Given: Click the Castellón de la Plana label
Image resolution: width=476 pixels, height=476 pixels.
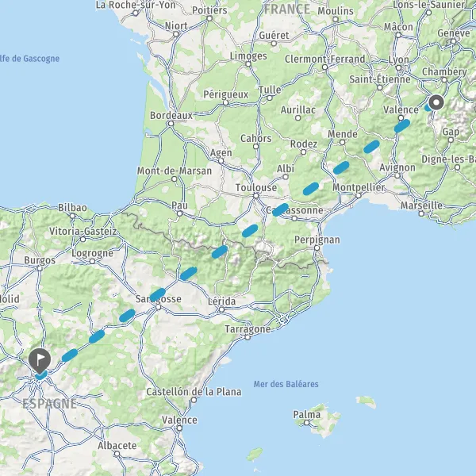Looking at the screenshot, I should (x=194, y=392).
